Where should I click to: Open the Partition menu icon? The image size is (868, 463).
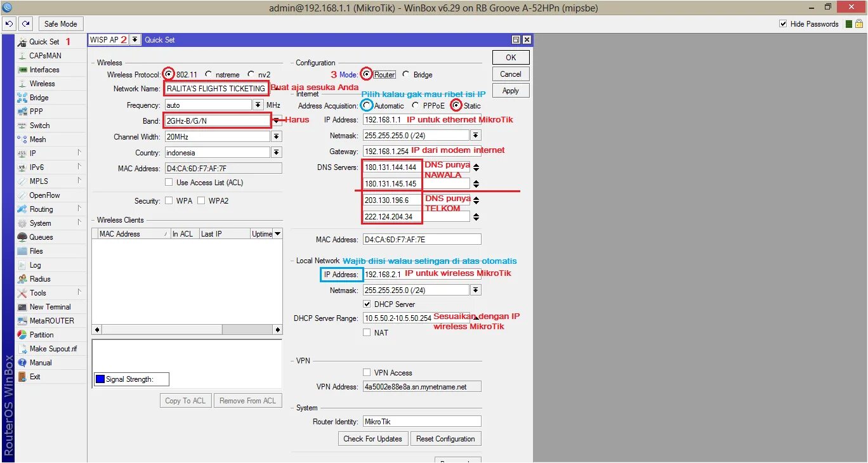22,335
